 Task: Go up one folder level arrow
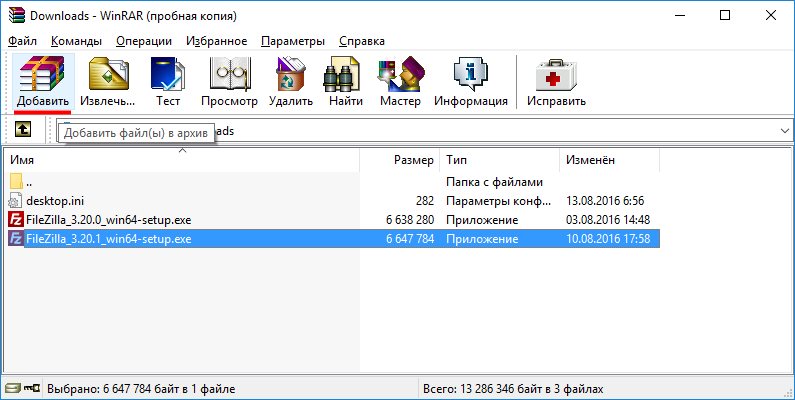pyautogui.click(x=22, y=130)
